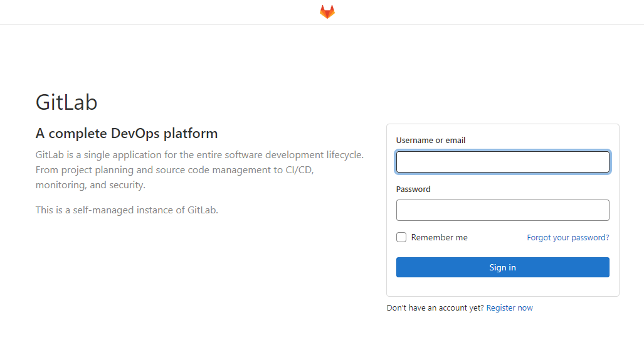Click the word "lifecycle" in the description

(344, 155)
